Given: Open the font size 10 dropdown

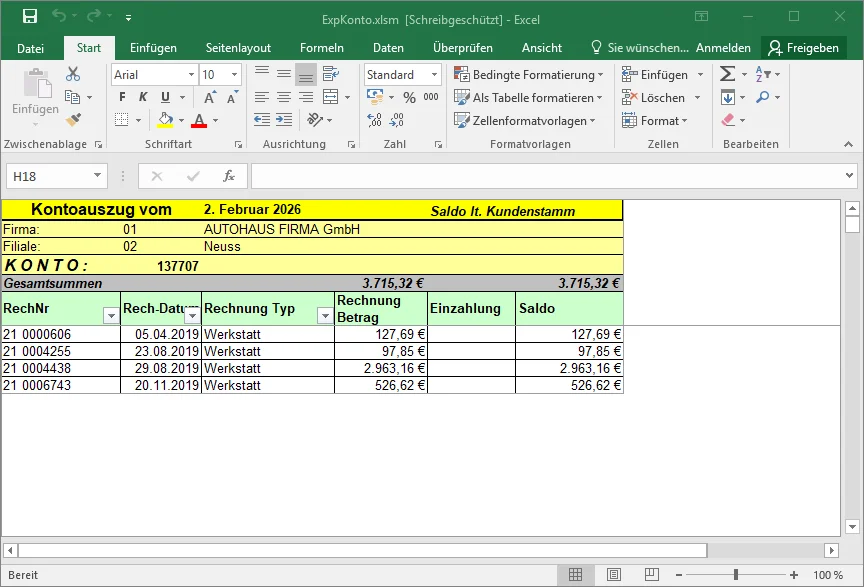Looking at the screenshot, I should pos(234,74).
